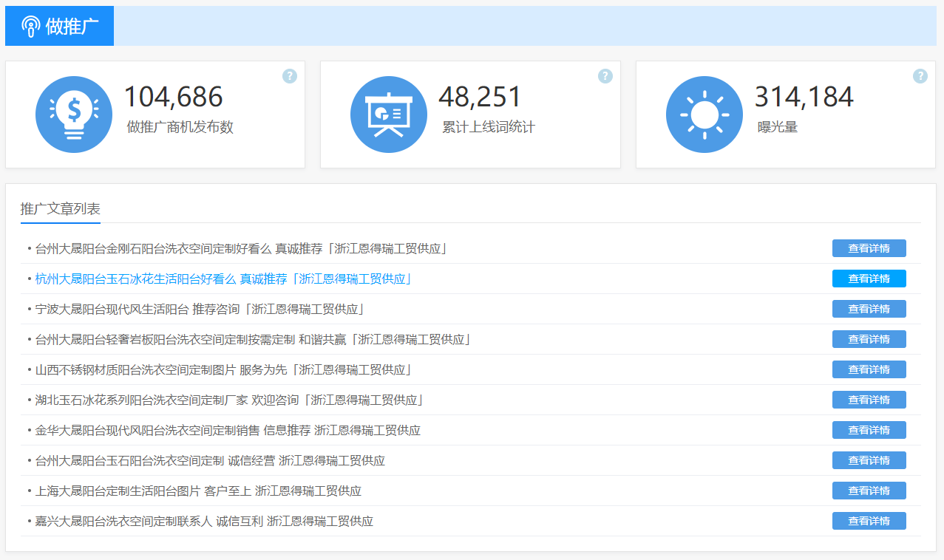Click 查看详情 for the 台州金刚石阳台 article

tap(869, 248)
